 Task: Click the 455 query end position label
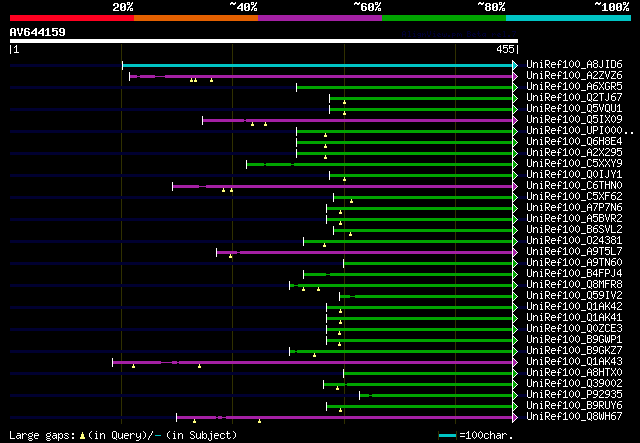point(505,49)
